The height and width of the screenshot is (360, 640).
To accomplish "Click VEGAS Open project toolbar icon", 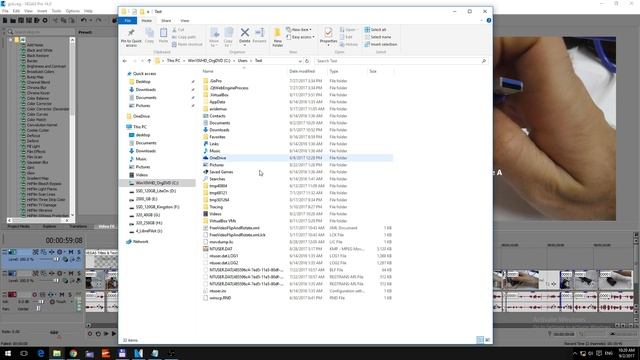I will [x=13, y=20].
